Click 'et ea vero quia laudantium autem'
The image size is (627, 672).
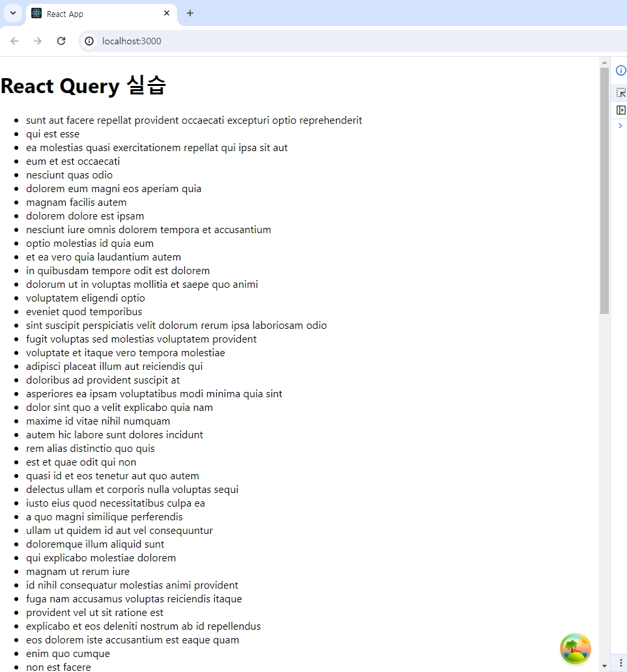coord(104,257)
